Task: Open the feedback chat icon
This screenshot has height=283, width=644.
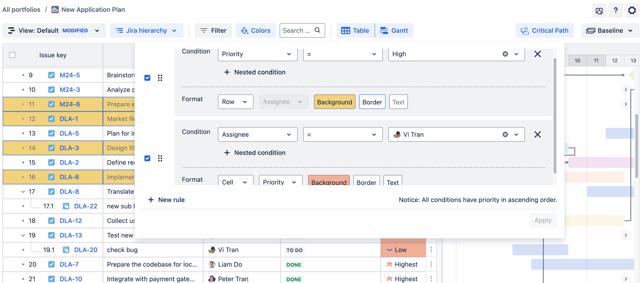Action: [599, 11]
